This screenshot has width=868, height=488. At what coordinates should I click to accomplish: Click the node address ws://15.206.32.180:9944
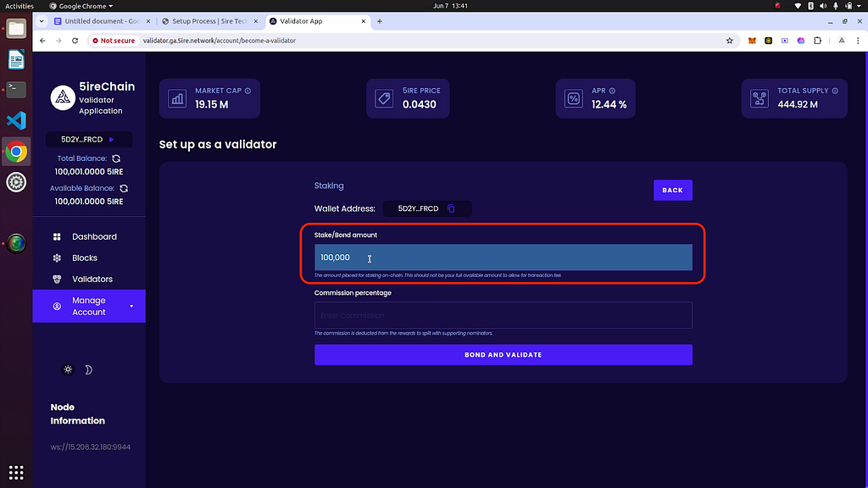tap(90, 447)
